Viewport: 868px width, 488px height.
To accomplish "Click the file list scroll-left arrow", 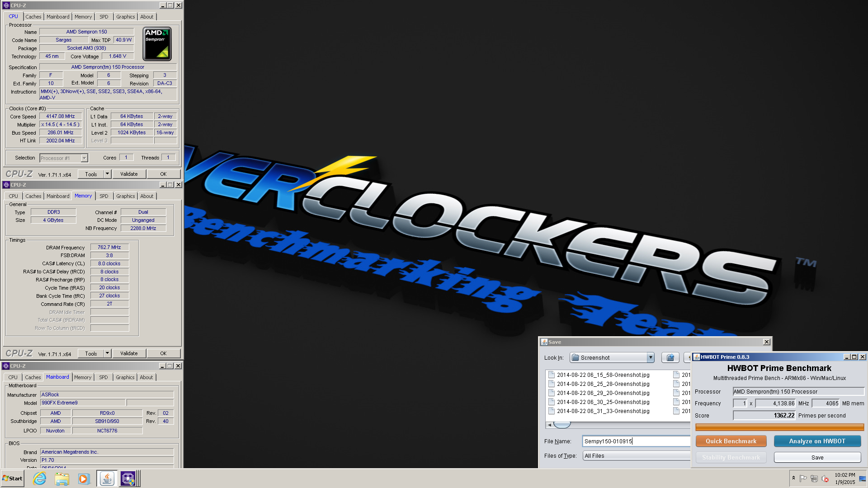I will pyautogui.click(x=549, y=425).
